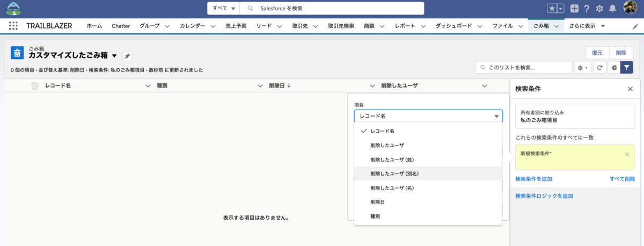
Task: Click 検索条件を追加 link
Action: pyautogui.click(x=533, y=179)
